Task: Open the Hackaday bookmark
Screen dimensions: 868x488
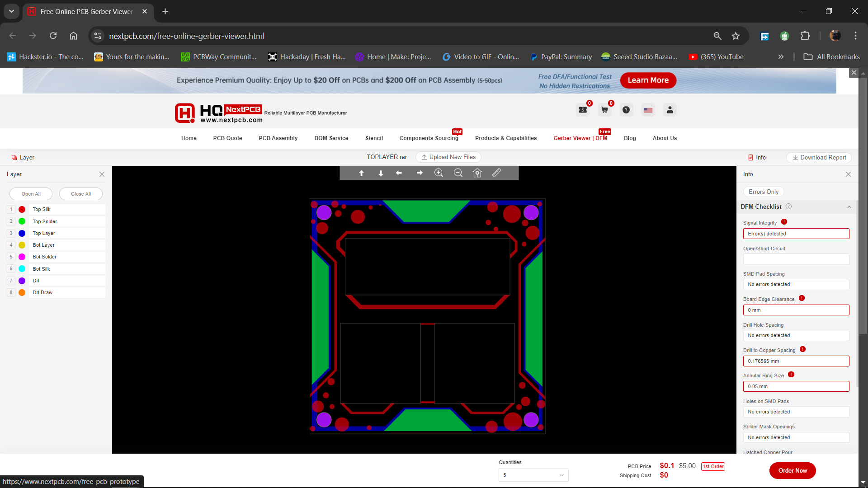Action: (307, 57)
